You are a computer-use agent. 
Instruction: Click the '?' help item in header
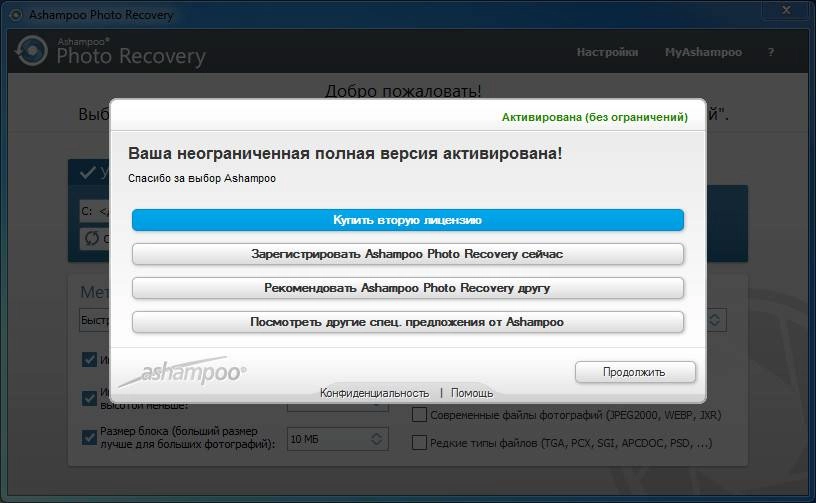[x=771, y=52]
